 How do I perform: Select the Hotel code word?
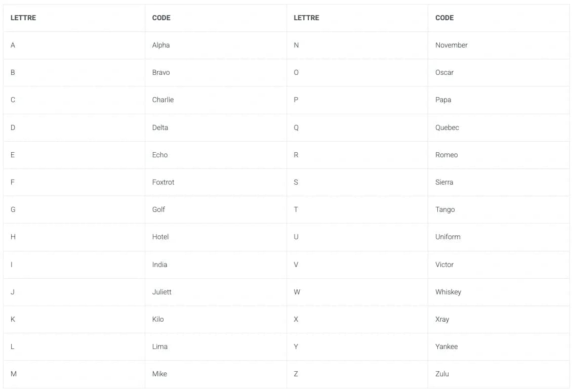point(160,237)
